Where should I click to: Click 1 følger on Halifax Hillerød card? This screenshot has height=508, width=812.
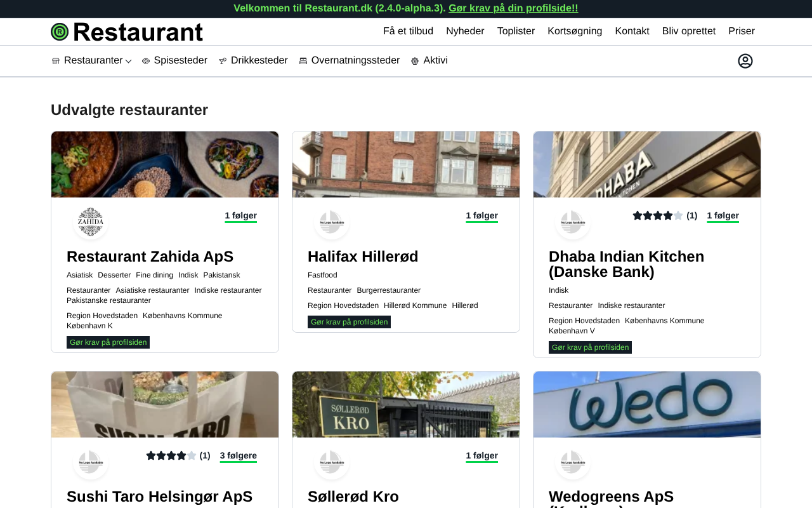481,216
